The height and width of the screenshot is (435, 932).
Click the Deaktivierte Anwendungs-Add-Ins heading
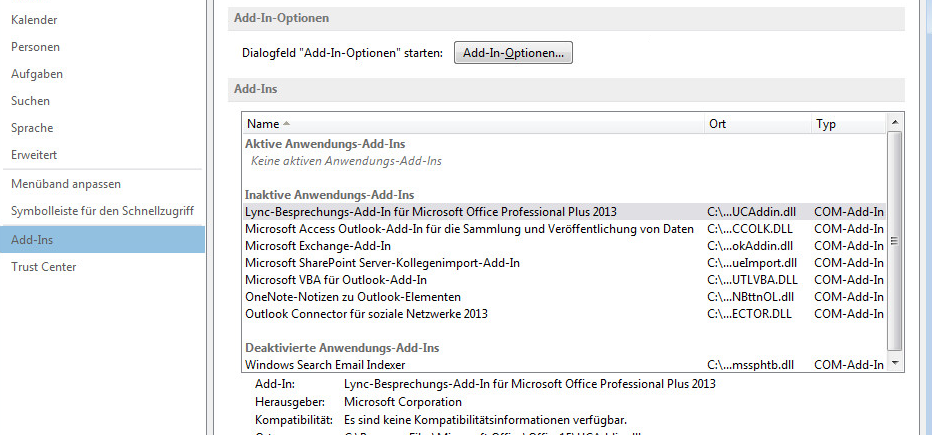pos(342,348)
